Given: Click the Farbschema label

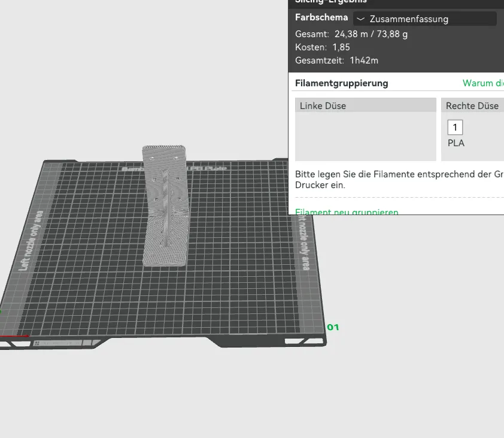Looking at the screenshot, I should (321, 17).
